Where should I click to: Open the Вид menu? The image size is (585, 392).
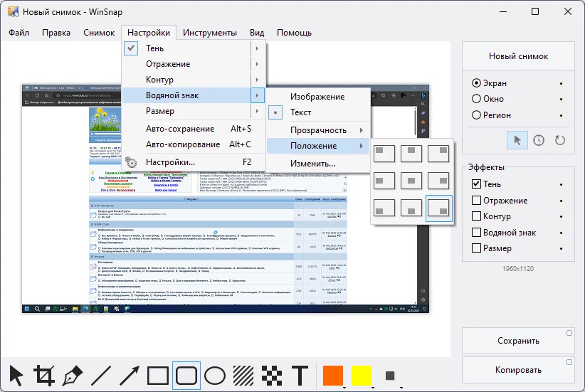[257, 33]
